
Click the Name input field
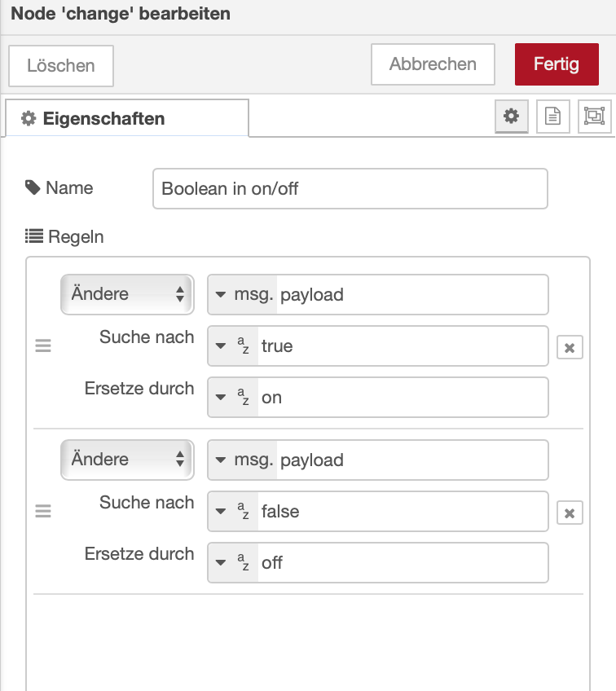coord(350,189)
